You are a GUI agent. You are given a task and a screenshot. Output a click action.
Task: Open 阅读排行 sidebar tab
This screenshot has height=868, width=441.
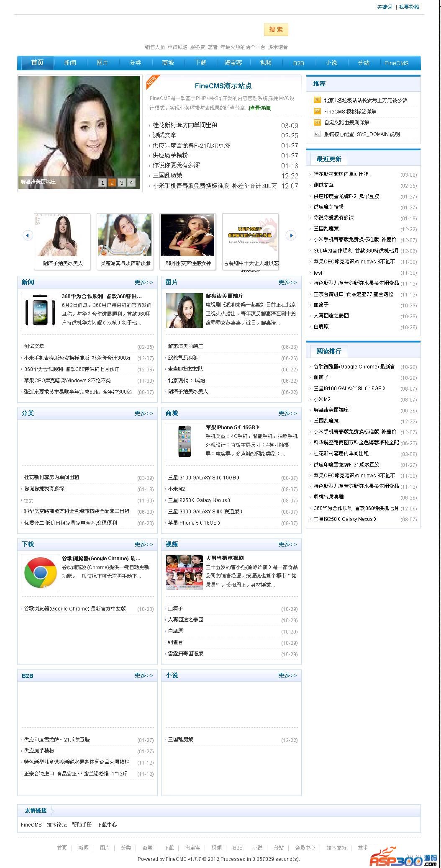329,351
